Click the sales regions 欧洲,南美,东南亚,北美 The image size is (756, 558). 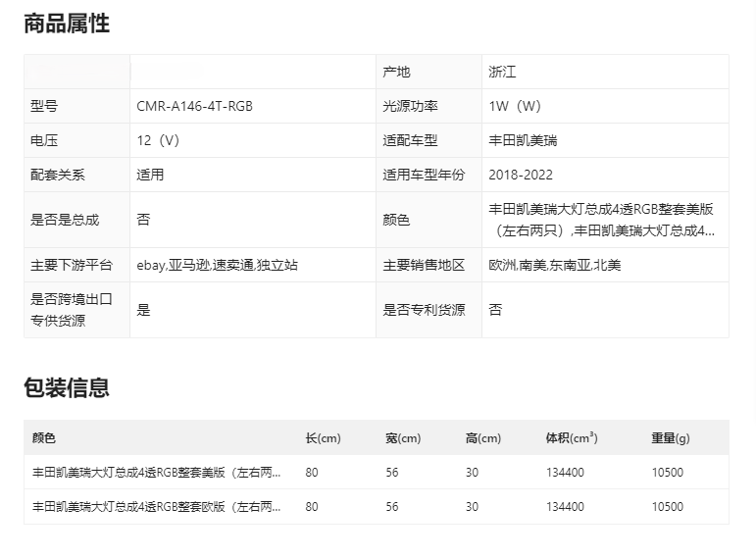click(555, 265)
